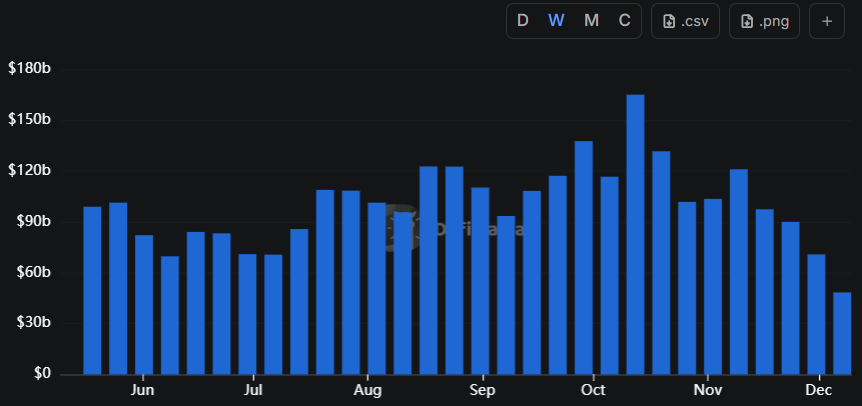The height and width of the screenshot is (406, 862).
Task: Download chart data as .csv
Action: click(x=686, y=21)
